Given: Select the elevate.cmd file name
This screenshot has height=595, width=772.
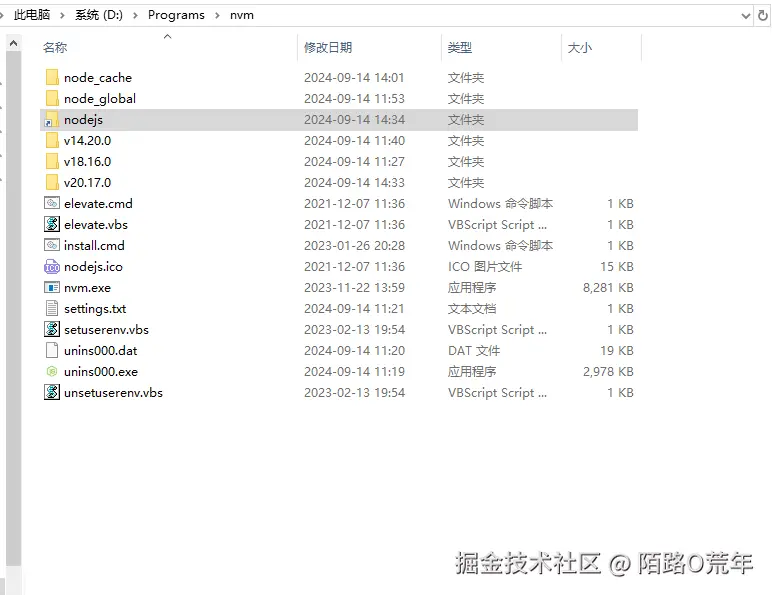Looking at the screenshot, I should (98, 204).
